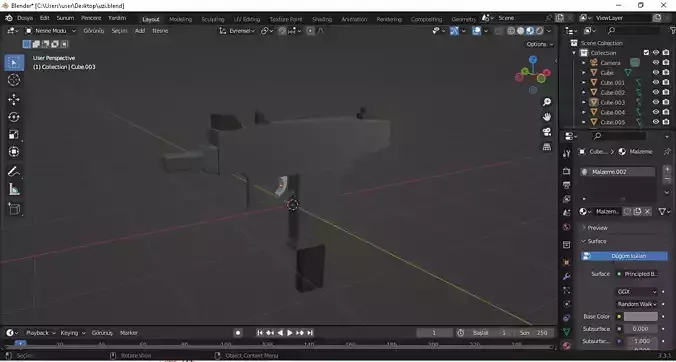Screen dimensions: 676x362
Task: Hide Cube.003 in viewport via eye
Action: coord(656,102)
